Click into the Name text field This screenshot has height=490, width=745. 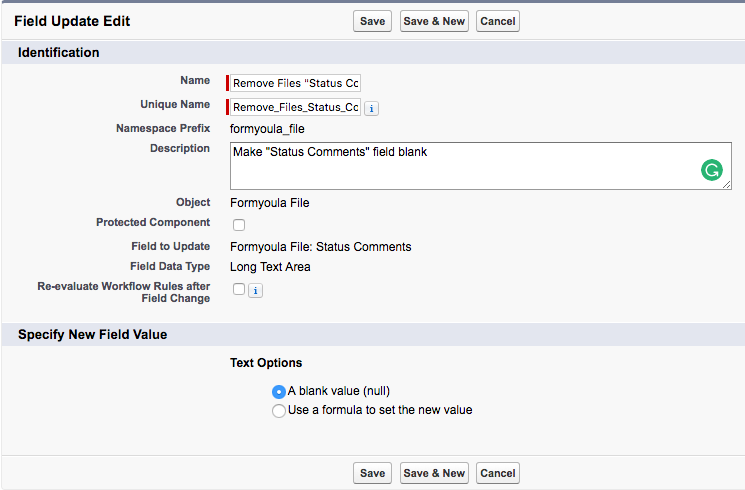(296, 83)
